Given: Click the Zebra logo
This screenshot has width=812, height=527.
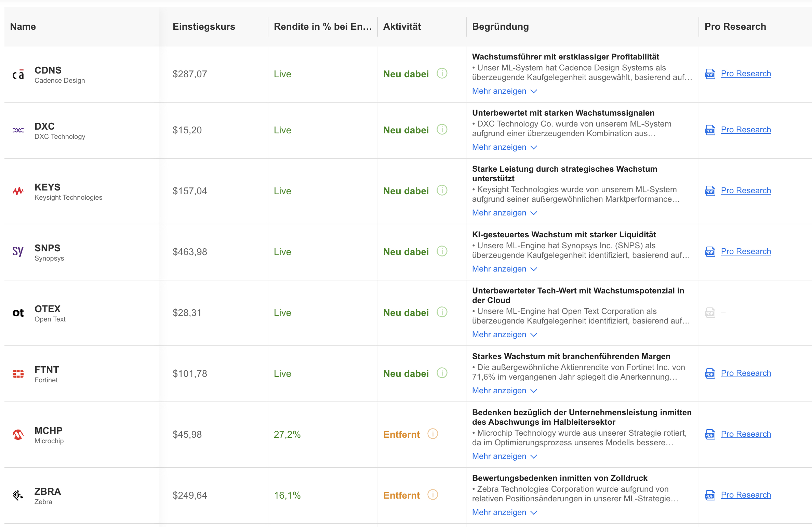Looking at the screenshot, I should [x=18, y=496].
